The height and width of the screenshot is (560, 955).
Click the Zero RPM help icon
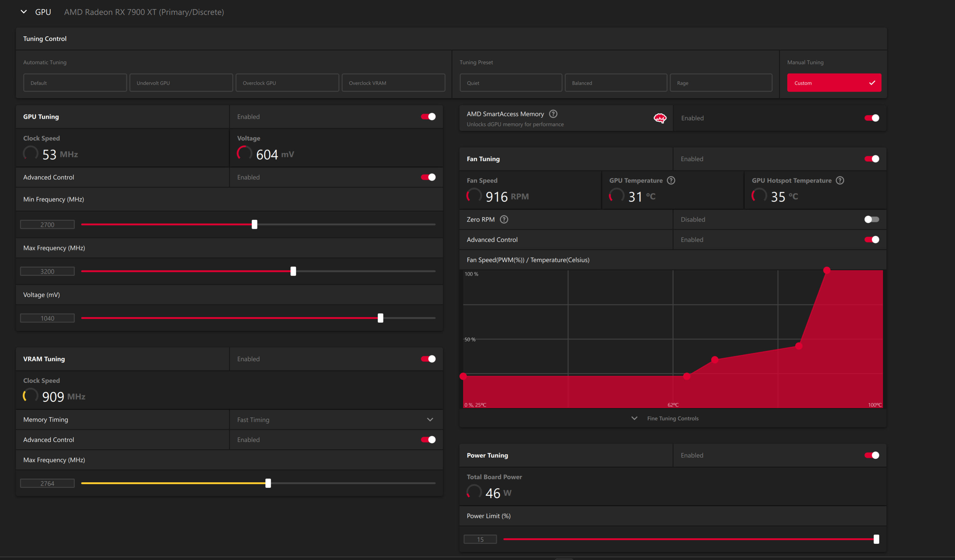pos(504,220)
